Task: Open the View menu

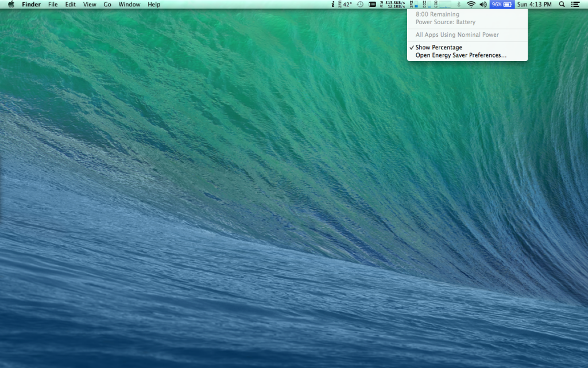Action: click(90, 5)
